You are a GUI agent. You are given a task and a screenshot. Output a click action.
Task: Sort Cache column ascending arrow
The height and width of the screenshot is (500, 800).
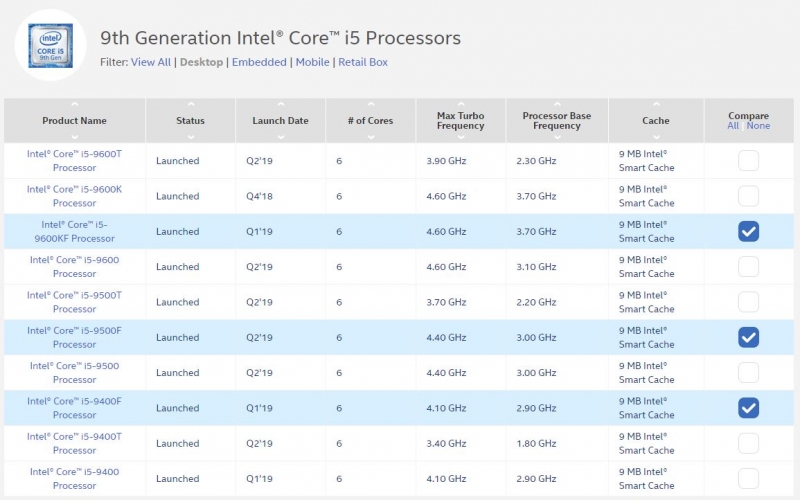pyautogui.click(x=656, y=105)
